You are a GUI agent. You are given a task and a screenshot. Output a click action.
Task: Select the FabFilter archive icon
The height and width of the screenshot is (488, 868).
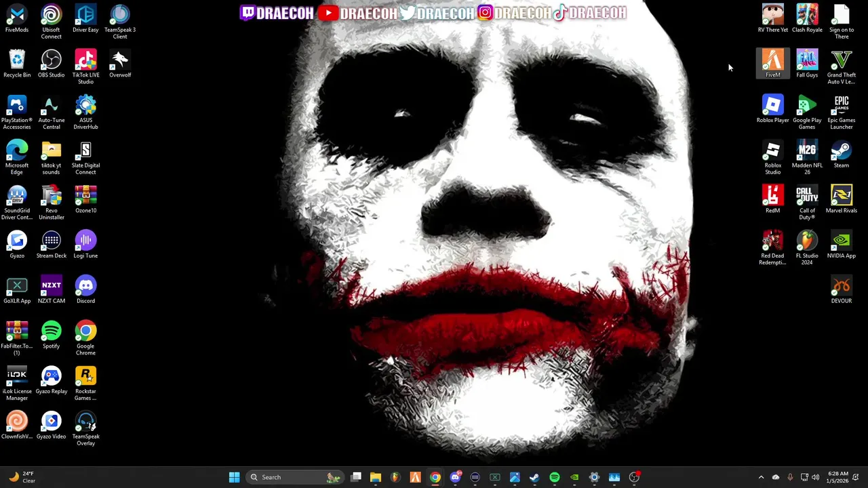click(x=17, y=338)
